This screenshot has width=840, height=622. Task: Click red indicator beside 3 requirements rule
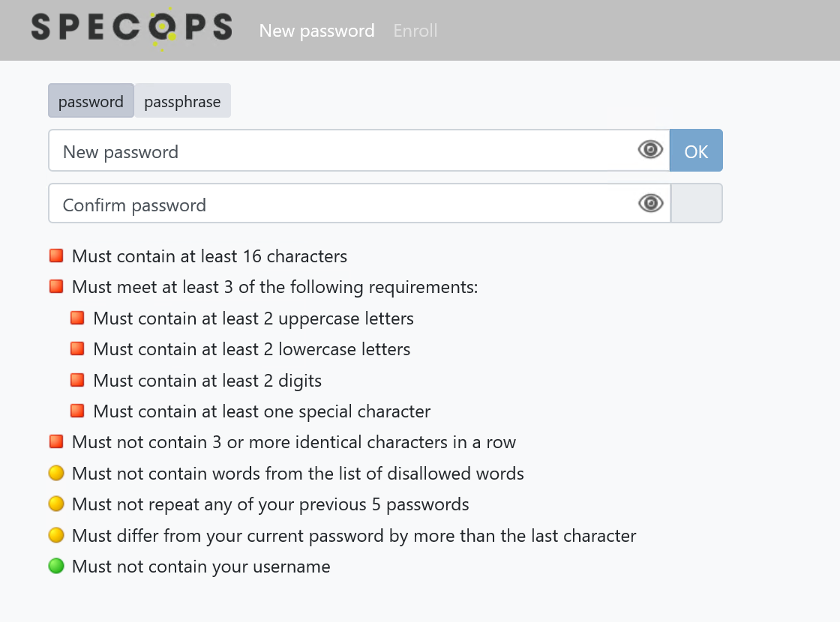point(56,286)
